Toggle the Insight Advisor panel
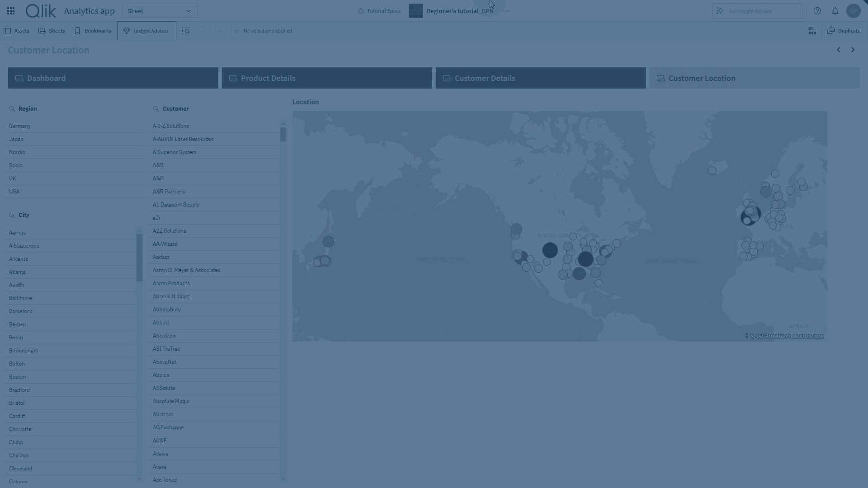The image size is (868, 488). pos(146,31)
